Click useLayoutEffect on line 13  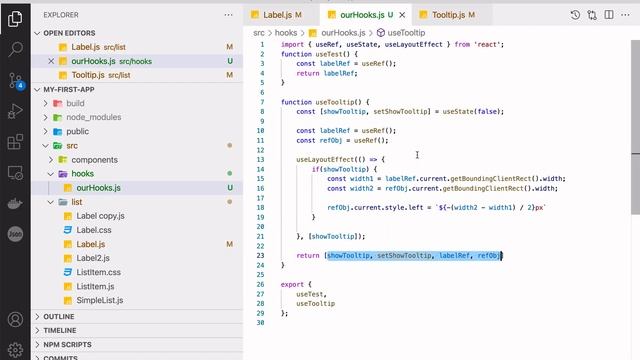click(325, 160)
